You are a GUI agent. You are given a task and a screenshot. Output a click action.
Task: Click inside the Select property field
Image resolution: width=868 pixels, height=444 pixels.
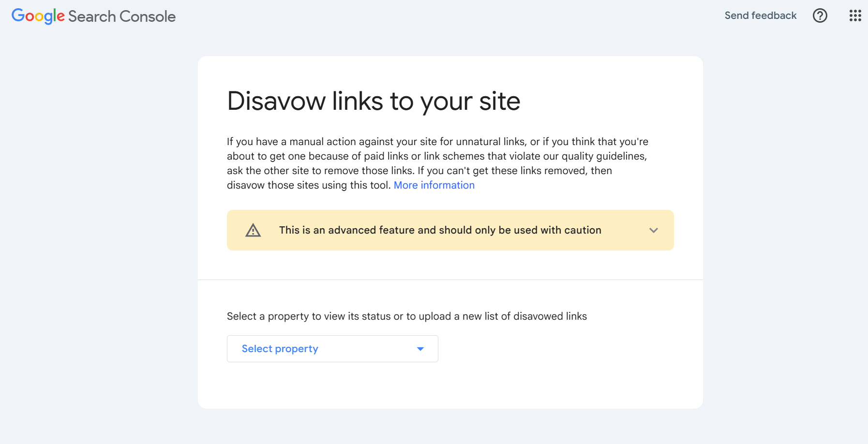(x=332, y=348)
